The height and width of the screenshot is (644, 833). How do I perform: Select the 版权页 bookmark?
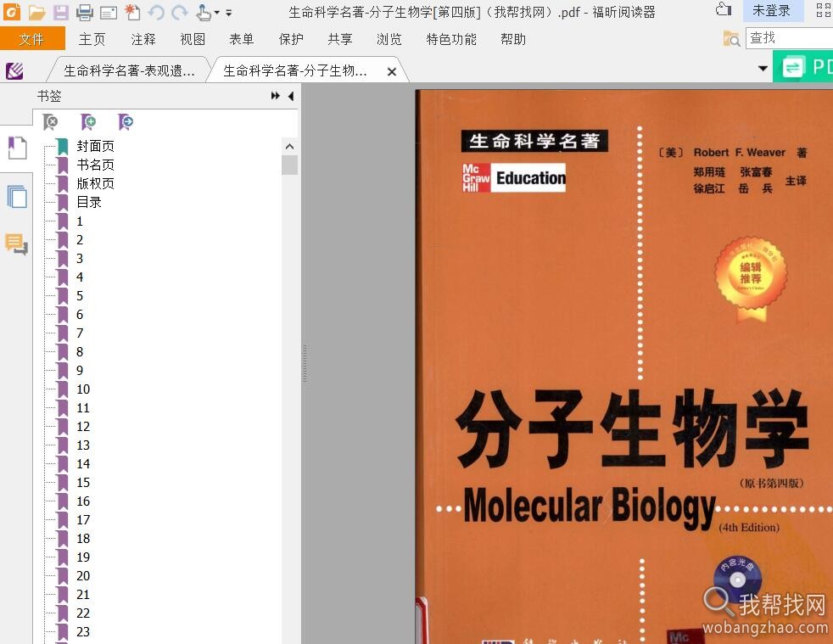coord(95,183)
